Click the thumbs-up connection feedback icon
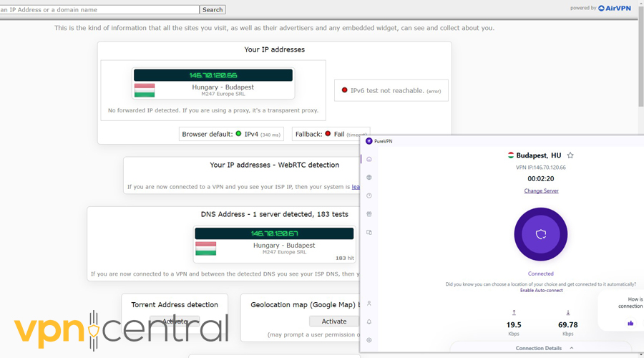The height and width of the screenshot is (358, 644). point(630,323)
